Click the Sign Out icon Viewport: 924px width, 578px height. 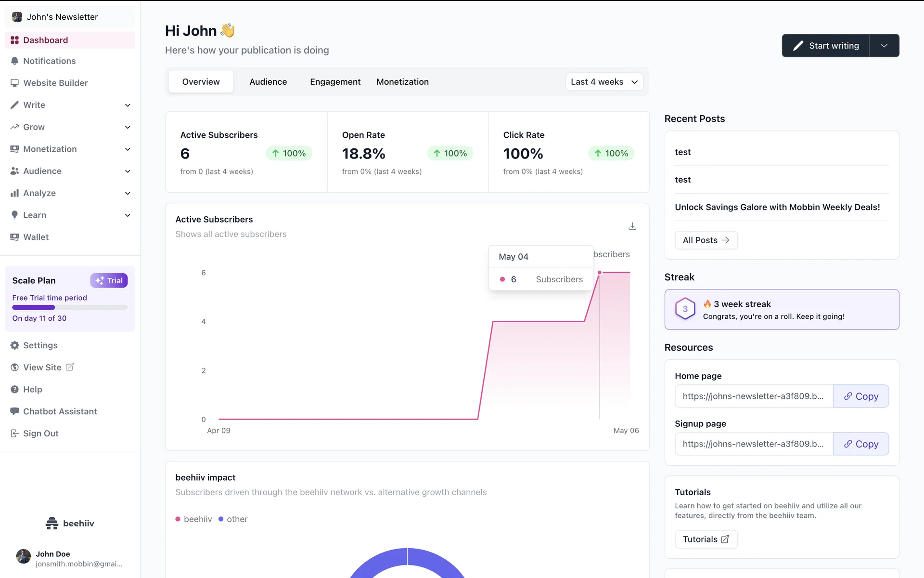(14, 433)
